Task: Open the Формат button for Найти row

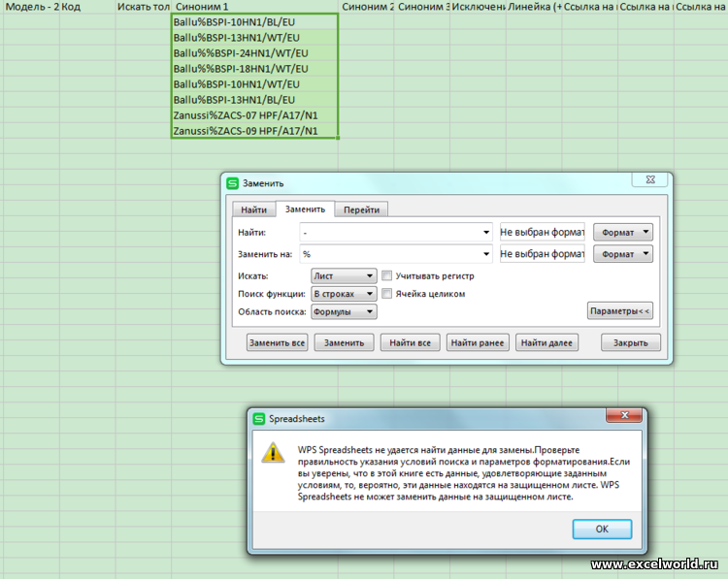Action: (623, 233)
